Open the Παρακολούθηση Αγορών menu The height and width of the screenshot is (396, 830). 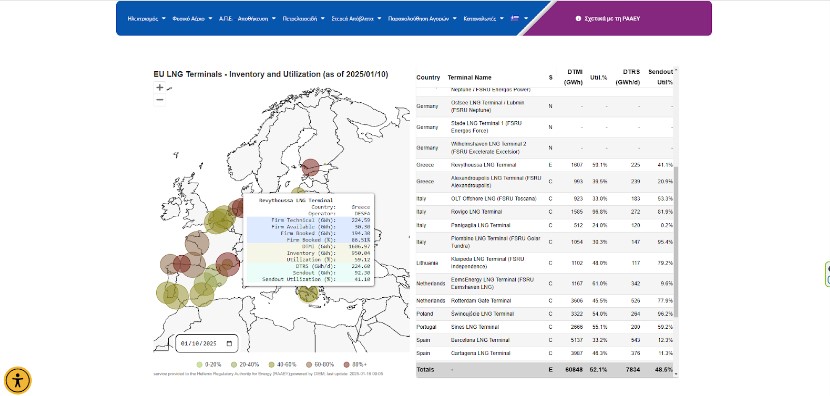point(422,19)
